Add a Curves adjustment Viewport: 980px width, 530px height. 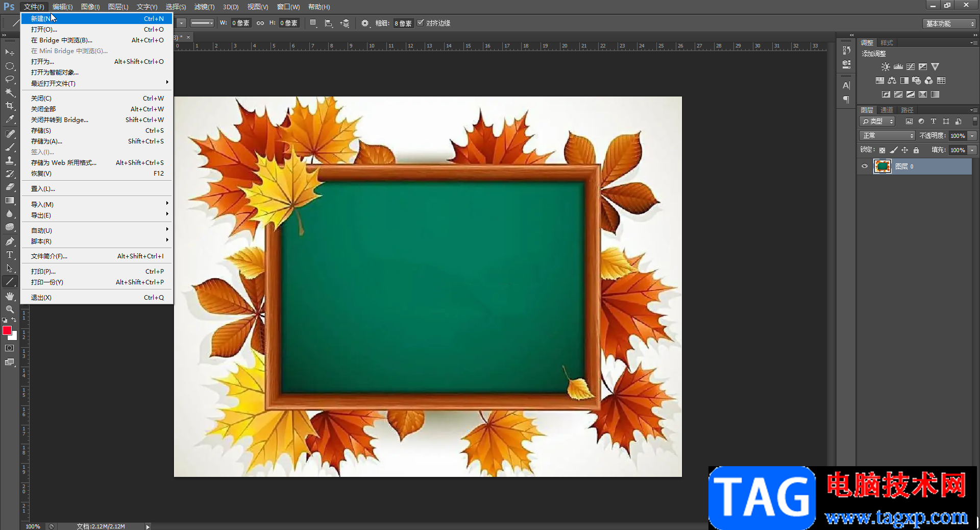911,67
